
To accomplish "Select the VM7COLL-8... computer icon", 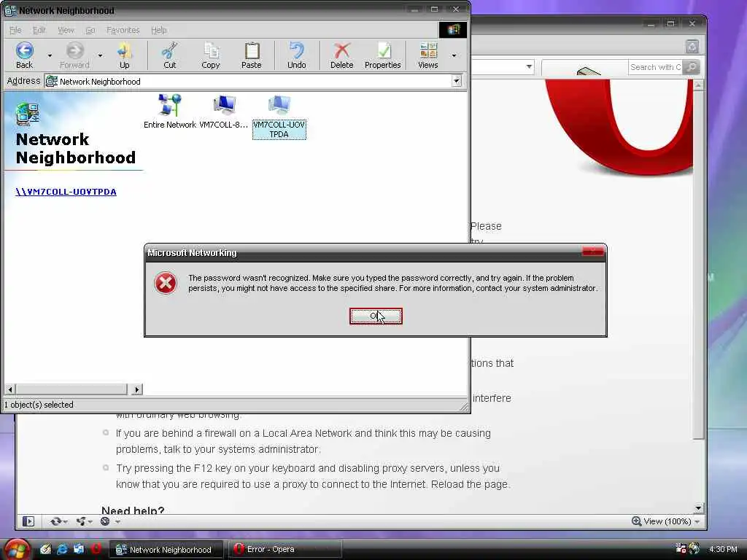I will 223,112.
